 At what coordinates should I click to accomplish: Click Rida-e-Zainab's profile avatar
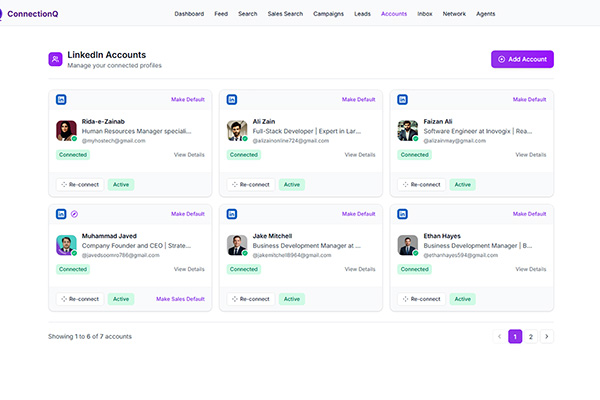point(66,131)
